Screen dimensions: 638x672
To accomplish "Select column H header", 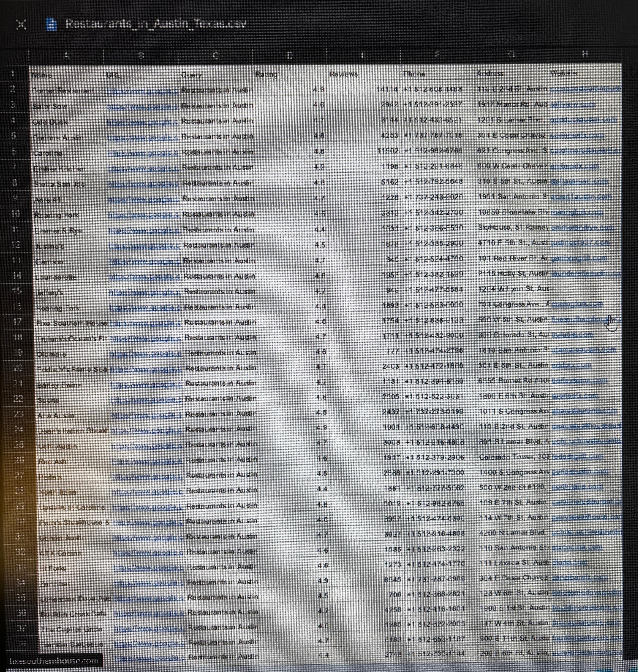I will [x=585, y=54].
